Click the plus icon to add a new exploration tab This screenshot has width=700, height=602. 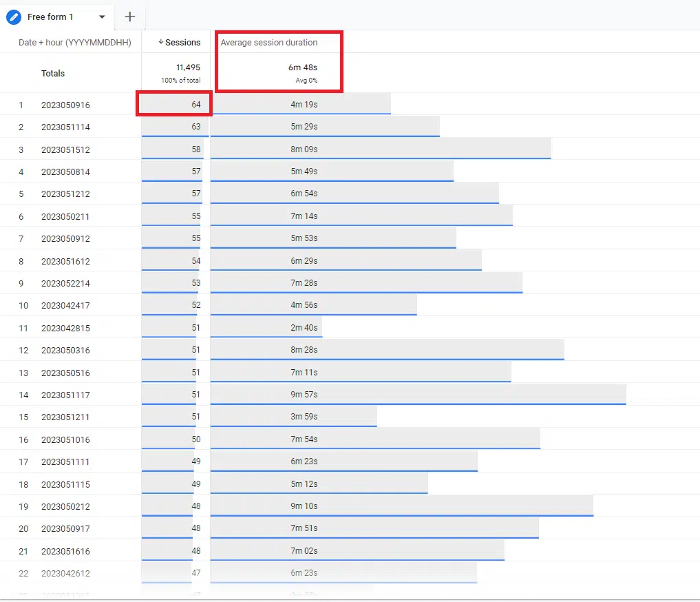[129, 17]
